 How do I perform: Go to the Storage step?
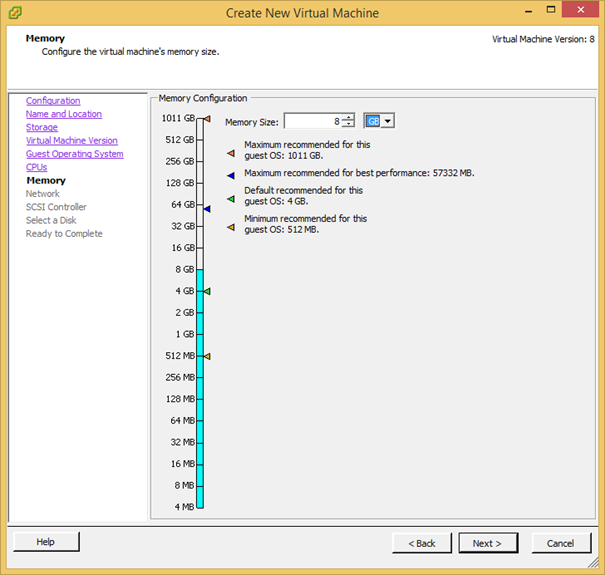coord(42,127)
